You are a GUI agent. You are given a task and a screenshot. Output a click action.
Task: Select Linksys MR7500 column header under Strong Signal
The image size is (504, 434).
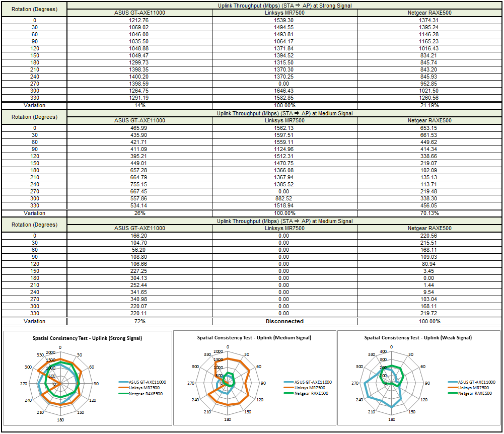[x=284, y=13]
